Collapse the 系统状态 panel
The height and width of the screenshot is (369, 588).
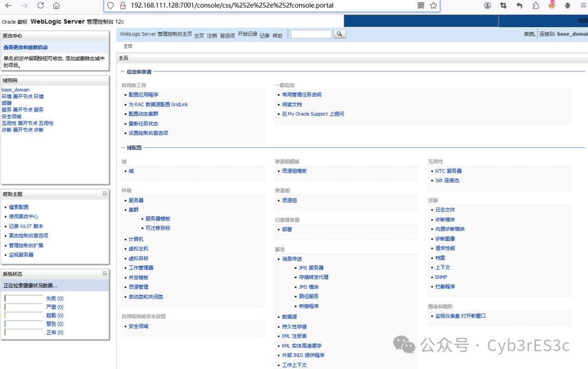105,274
